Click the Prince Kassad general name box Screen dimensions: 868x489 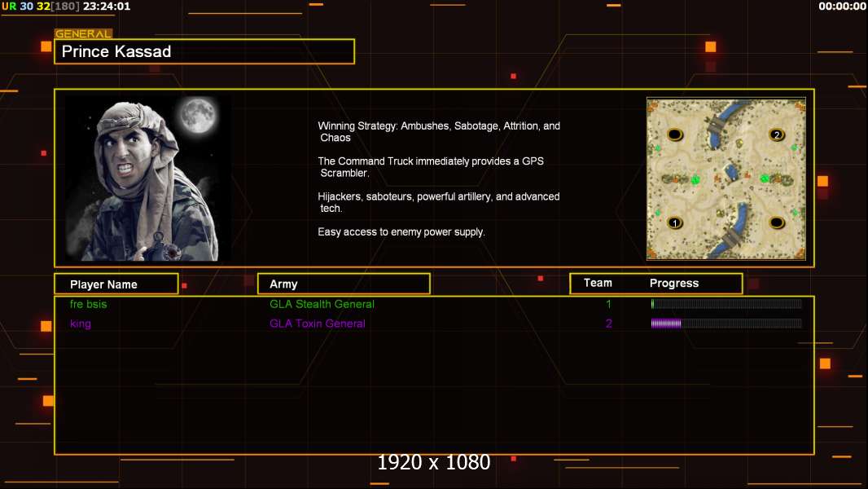click(x=204, y=51)
